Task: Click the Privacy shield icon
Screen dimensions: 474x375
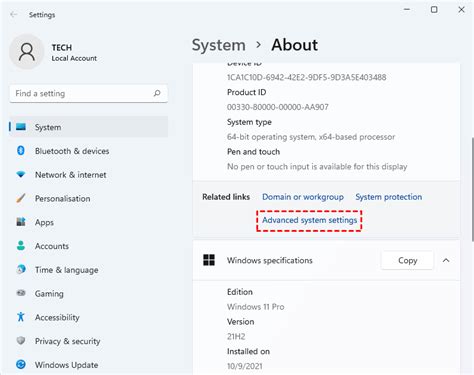Action: pyautogui.click(x=21, y=341)
